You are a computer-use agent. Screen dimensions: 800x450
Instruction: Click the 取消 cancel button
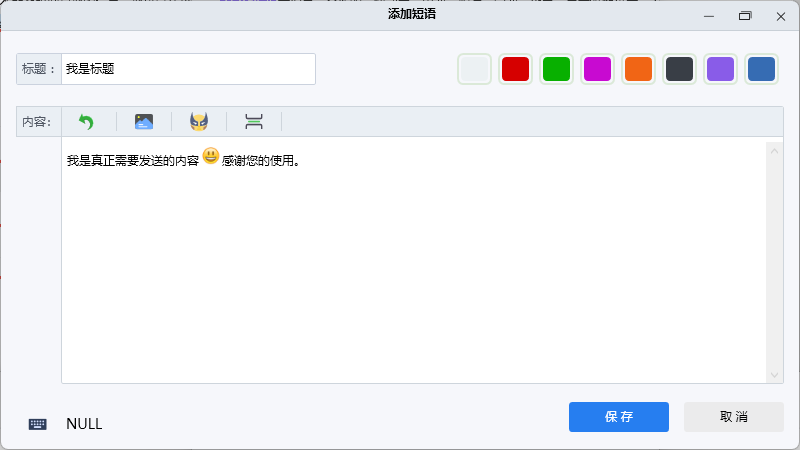click(733, 417)
